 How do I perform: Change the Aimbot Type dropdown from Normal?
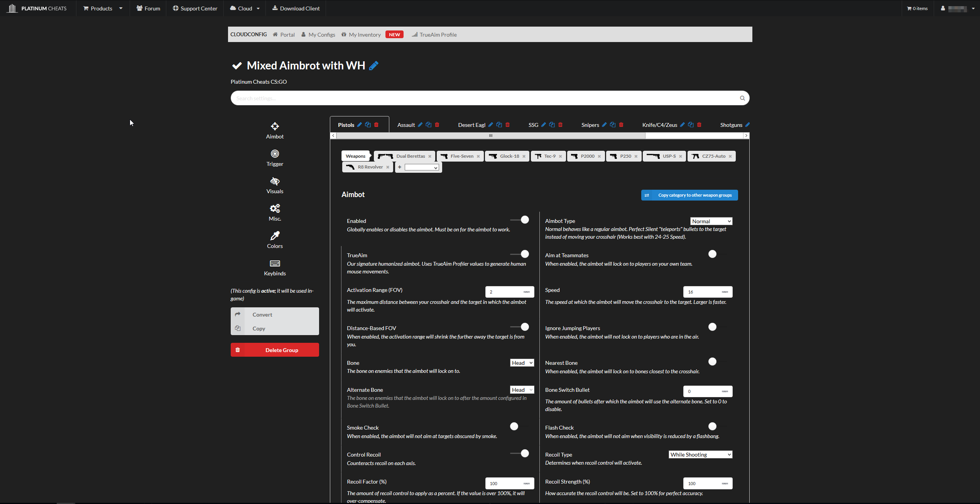click(711, 221)
